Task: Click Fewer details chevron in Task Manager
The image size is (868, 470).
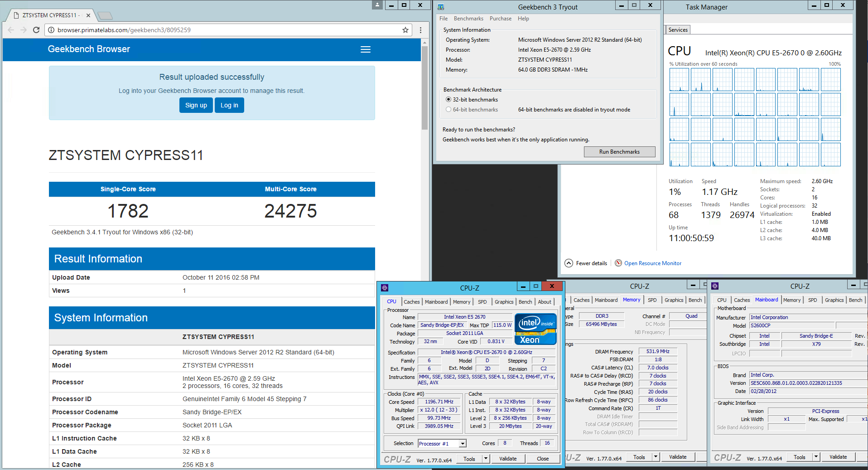Action: [x=569, y=263]
